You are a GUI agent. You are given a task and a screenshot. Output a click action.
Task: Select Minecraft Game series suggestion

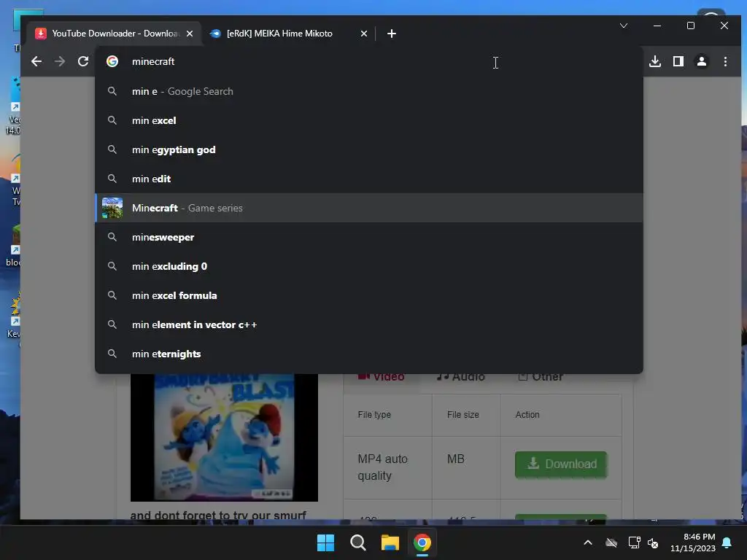point(369,208)
